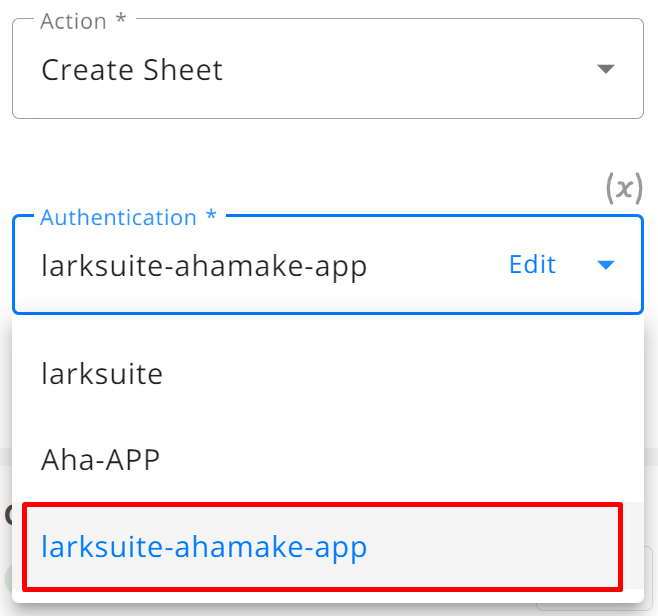Screen dimensions: 658x616
Task: Open the Create Sheet action selector
Action: 328,68
